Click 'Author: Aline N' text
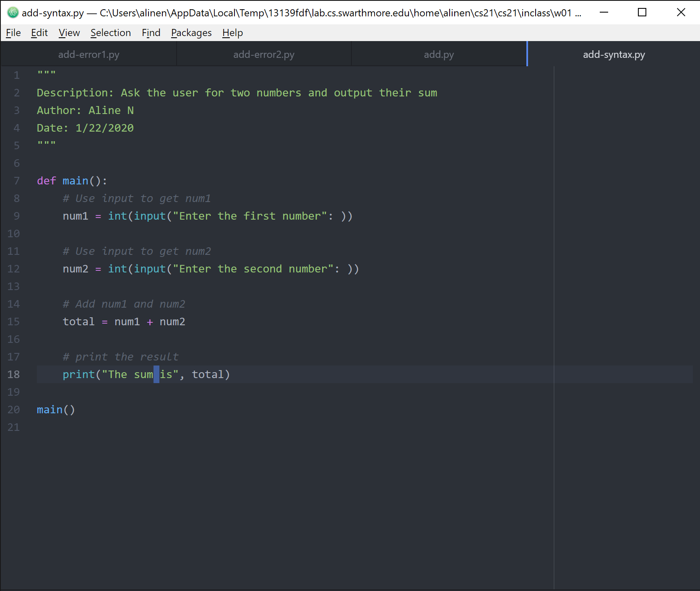This screenshot has width=700, height=591. [x=85, y=110]
